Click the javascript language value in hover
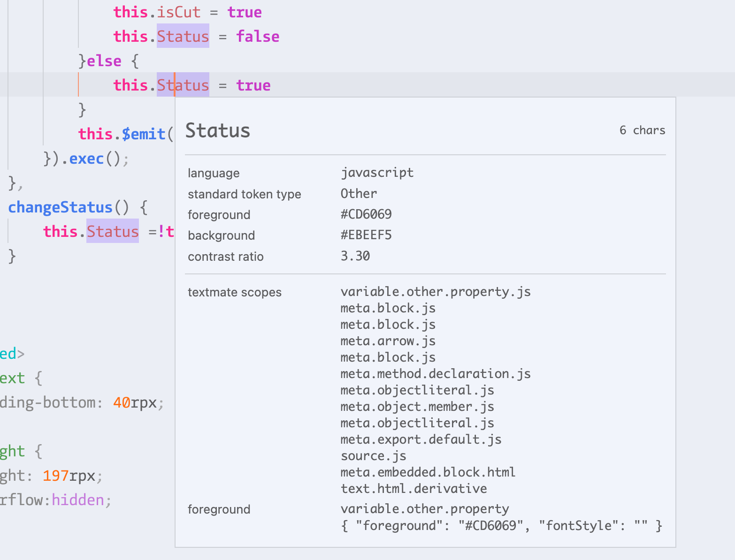 pos(377,172)
